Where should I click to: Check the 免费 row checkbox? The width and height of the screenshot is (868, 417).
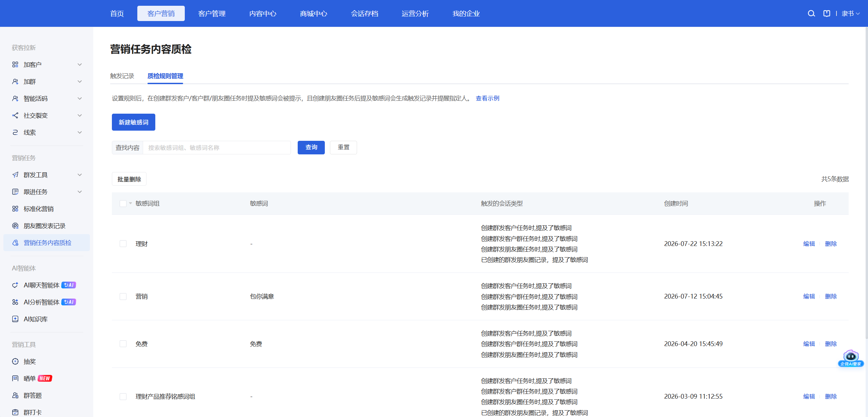point(123,344)
